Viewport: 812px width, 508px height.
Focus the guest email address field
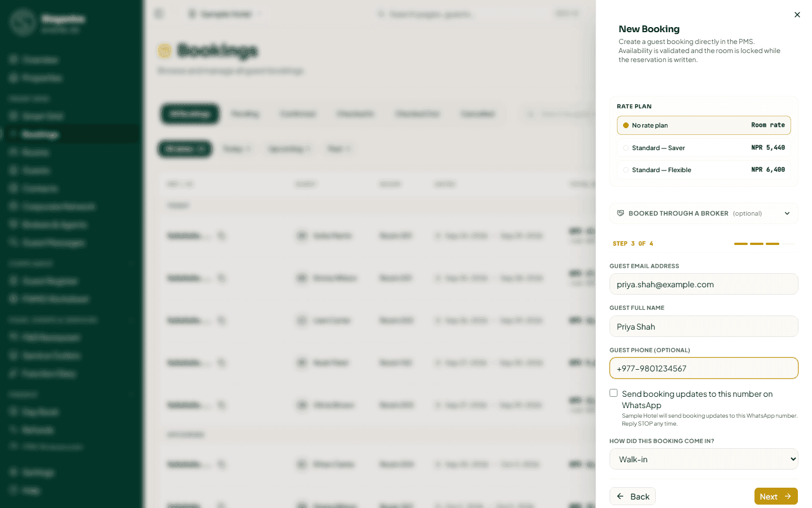pos(704,284)
